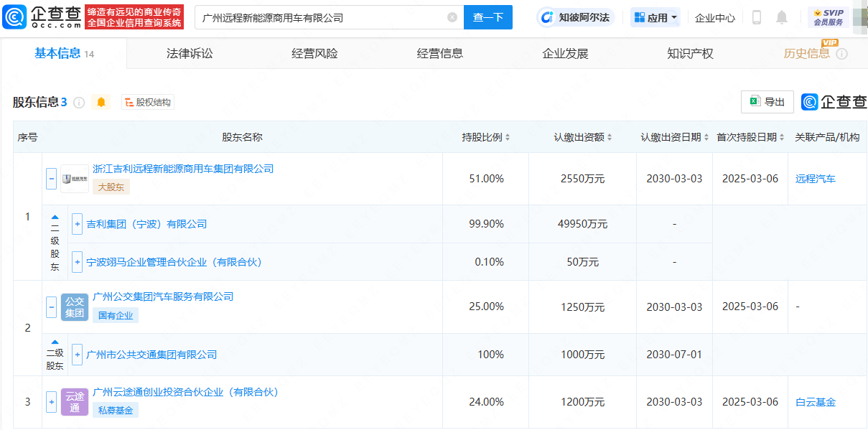Expand 宁波翊马企业管理合伙企业 row
Image resolution: width=868 pixels, height=430 pixels.
point(78,262)
